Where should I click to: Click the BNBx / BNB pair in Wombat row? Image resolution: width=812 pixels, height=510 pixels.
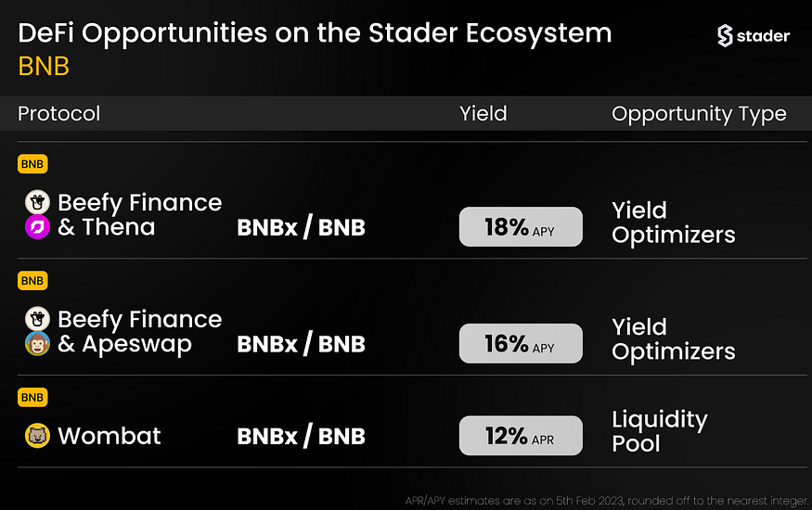point(302,437)
